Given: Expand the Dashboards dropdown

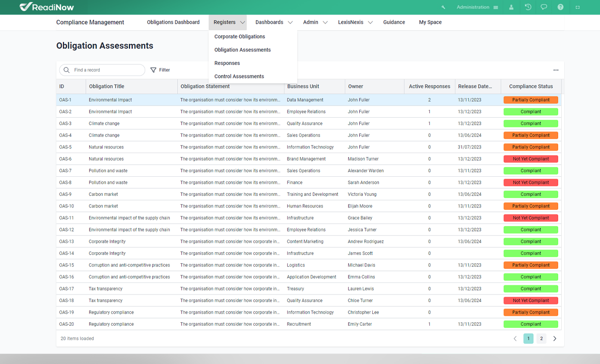Looking at the screenshot, I should [274, 22].
